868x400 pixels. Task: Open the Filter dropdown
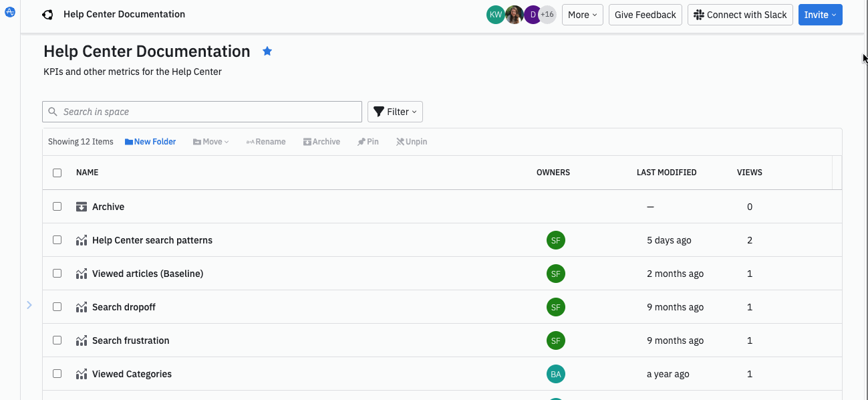395,111
